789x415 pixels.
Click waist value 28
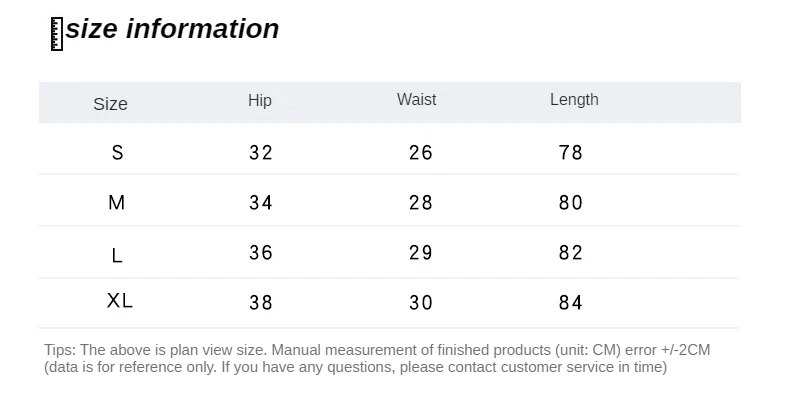pyautogui.click(x=421, y=203)
